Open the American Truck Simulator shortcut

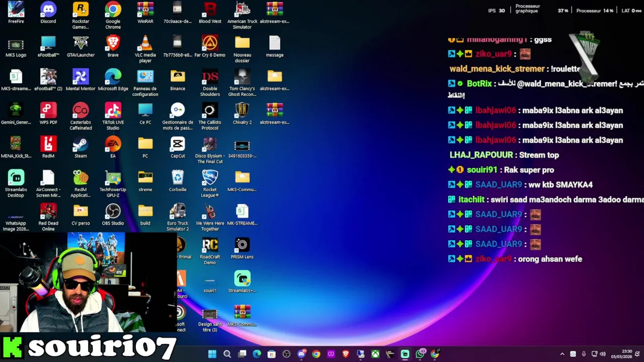click(242, 15)
